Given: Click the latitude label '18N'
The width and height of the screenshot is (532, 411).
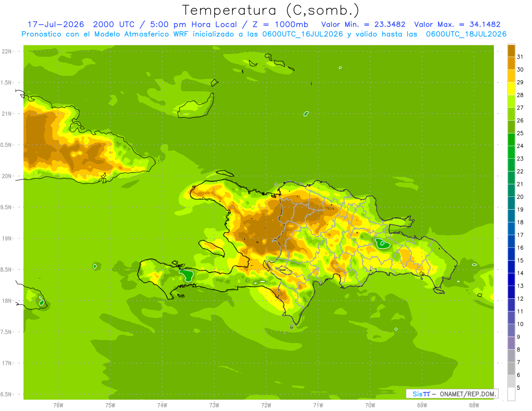Looking at the screenshot, I should tap(6, 301).
